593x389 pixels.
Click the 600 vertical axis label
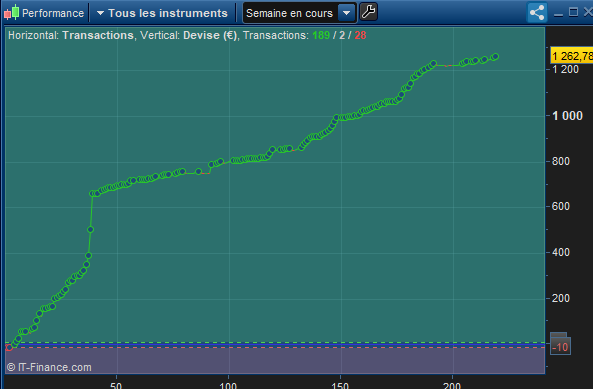560,206
